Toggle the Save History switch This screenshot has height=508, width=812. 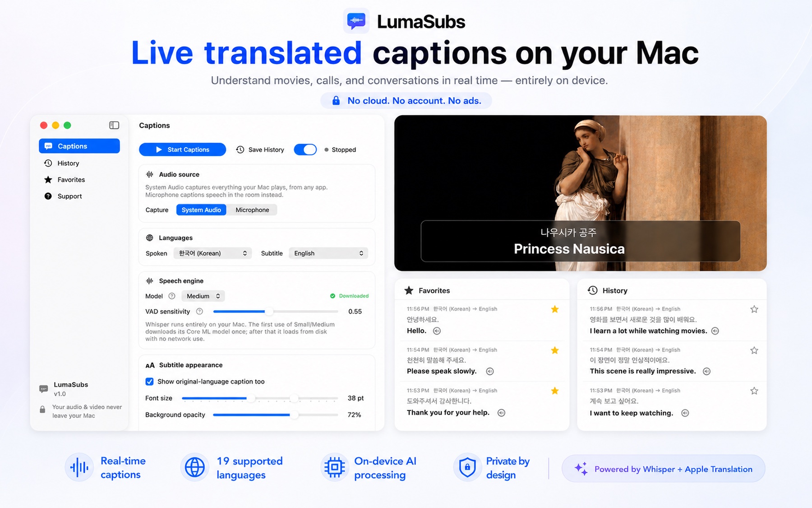(305, 149)
